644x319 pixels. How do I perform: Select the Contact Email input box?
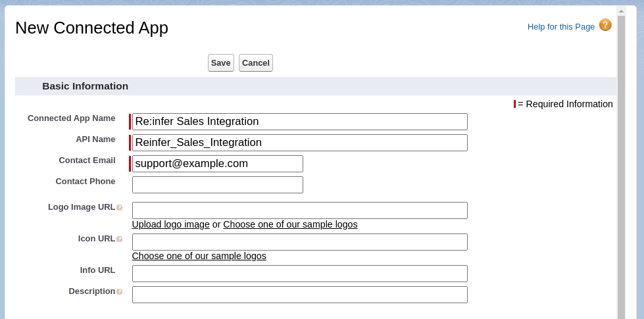pos(217,164)
